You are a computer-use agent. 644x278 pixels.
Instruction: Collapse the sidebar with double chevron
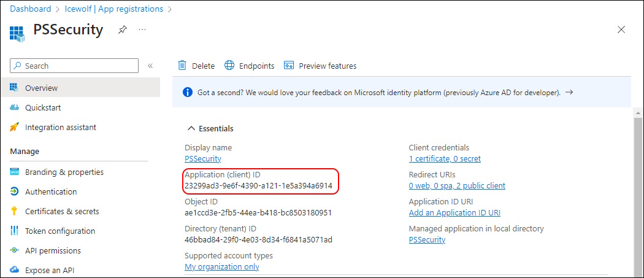click(x=150, y=66)
